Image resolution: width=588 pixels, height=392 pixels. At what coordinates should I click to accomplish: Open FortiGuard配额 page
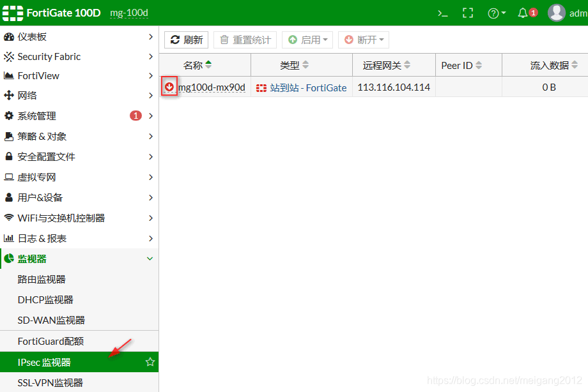(79, 342)
